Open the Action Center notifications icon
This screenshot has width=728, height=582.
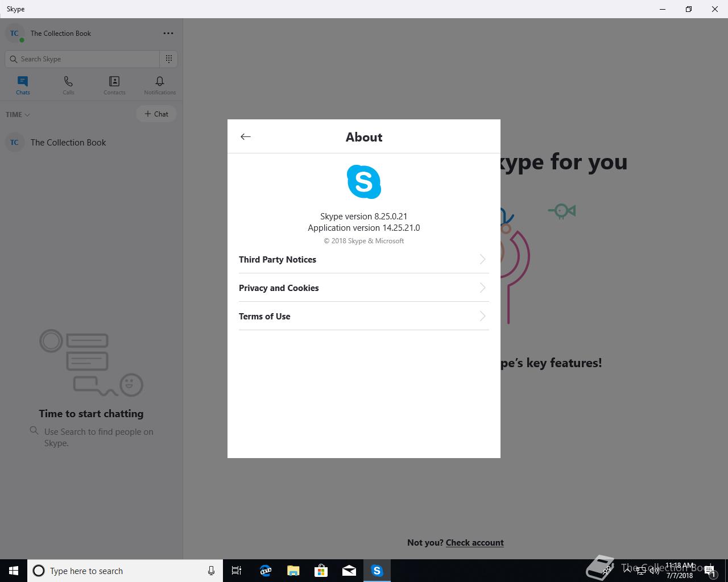(710, 571)
